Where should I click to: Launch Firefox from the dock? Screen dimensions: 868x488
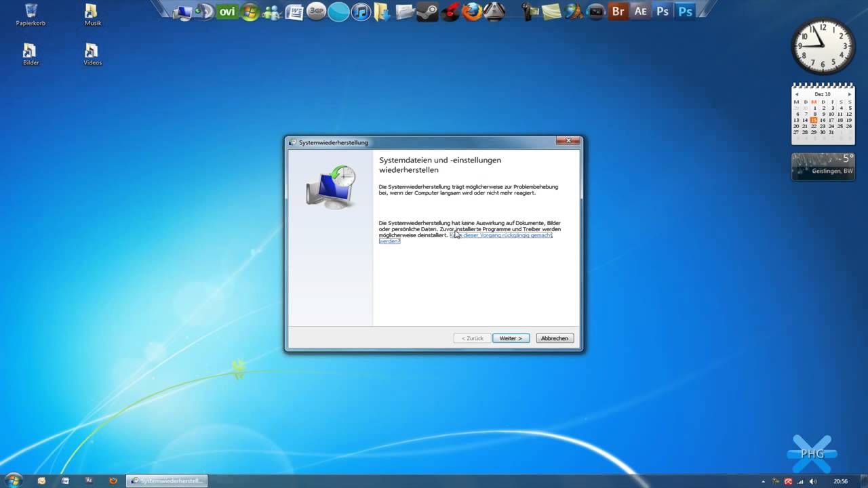tap(472, 12)
